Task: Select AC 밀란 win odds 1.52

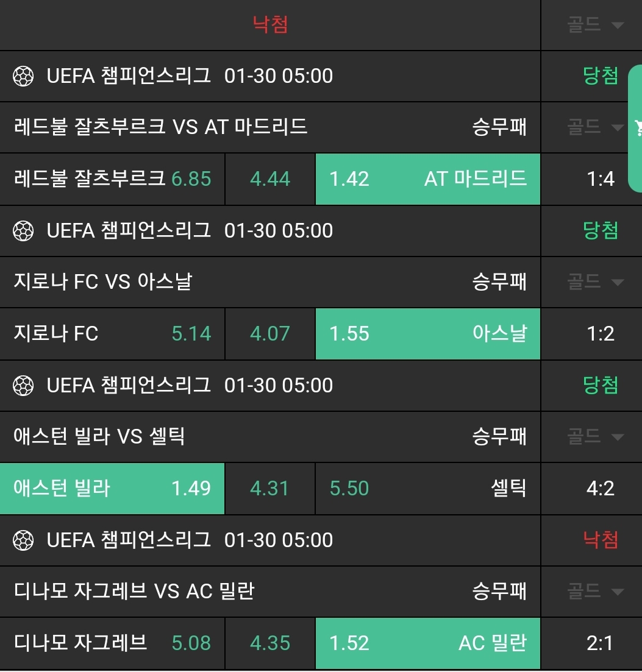Action: pyautogui.click(x=427, y=643)
